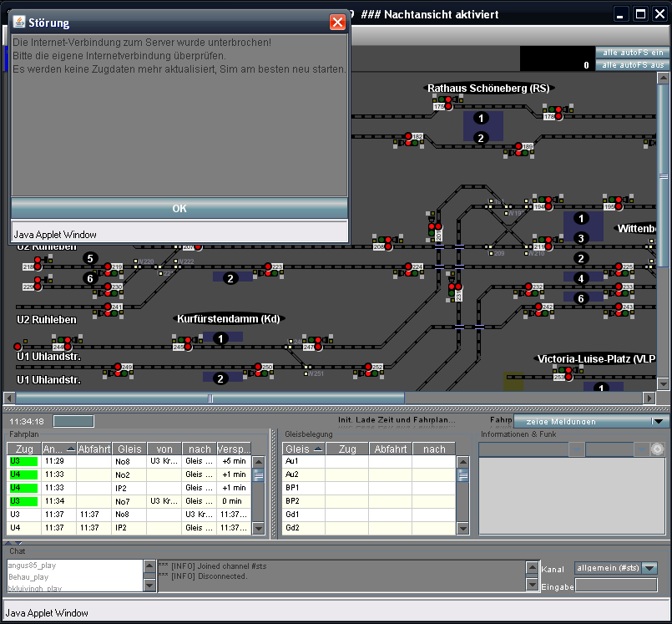Toggle switch W251
672x624 pixels.
point(315,373)
